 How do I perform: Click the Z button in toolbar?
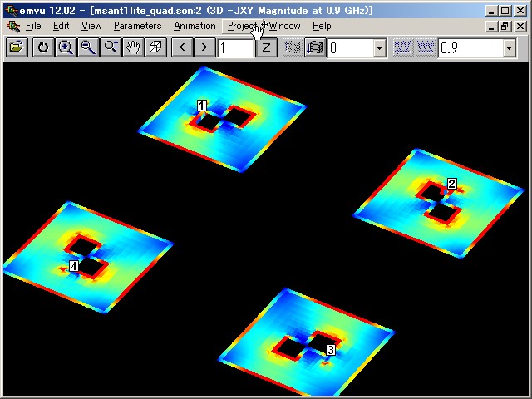(266, 47)
